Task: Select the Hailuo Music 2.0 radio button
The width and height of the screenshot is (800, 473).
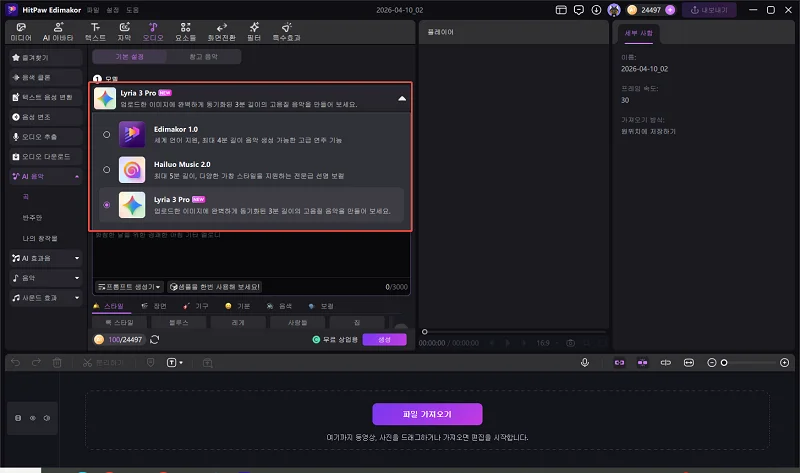Action: pos(107,169)
